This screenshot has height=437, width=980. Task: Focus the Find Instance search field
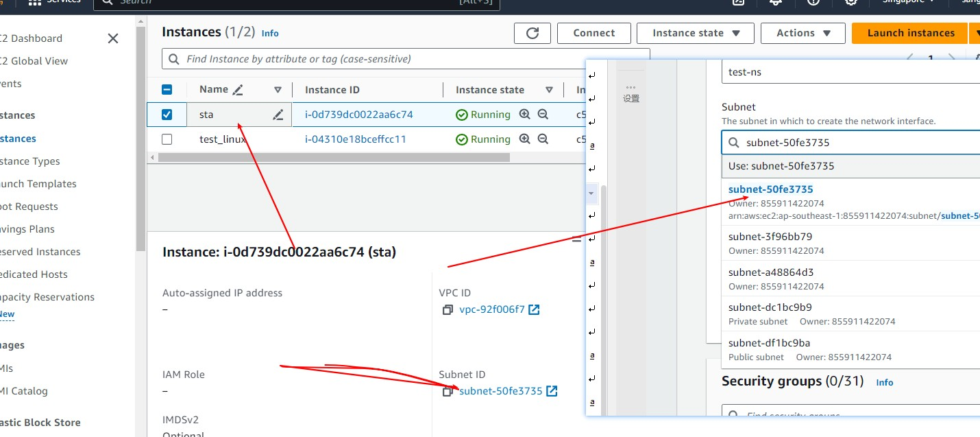(x=406, y=59)
